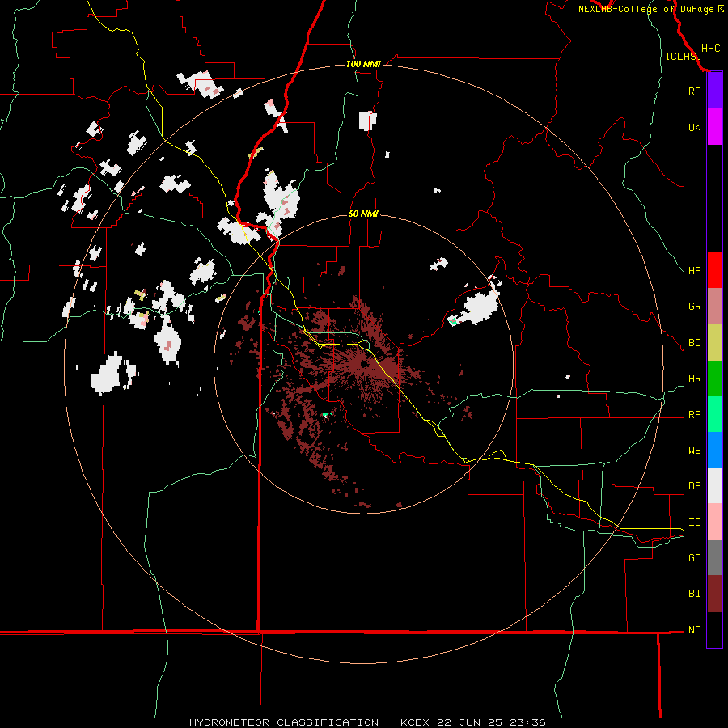The height and width of the screenshot is (728, 728).
Task: Click the small green rain echo southwest of radar
Action: click(x=325, y=413)
